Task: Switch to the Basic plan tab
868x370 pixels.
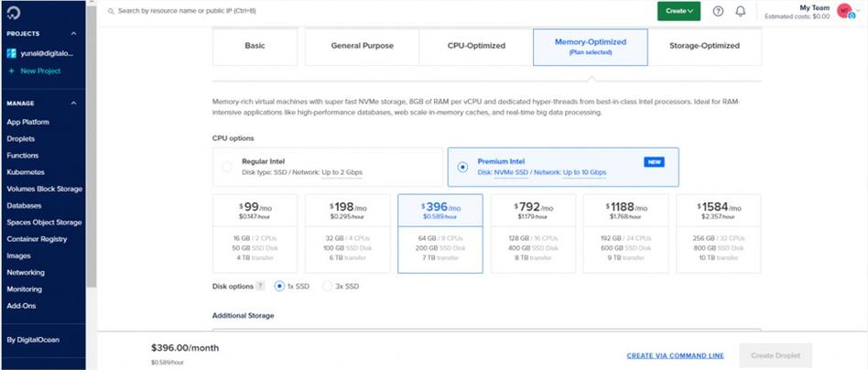Action: [255, 46]
